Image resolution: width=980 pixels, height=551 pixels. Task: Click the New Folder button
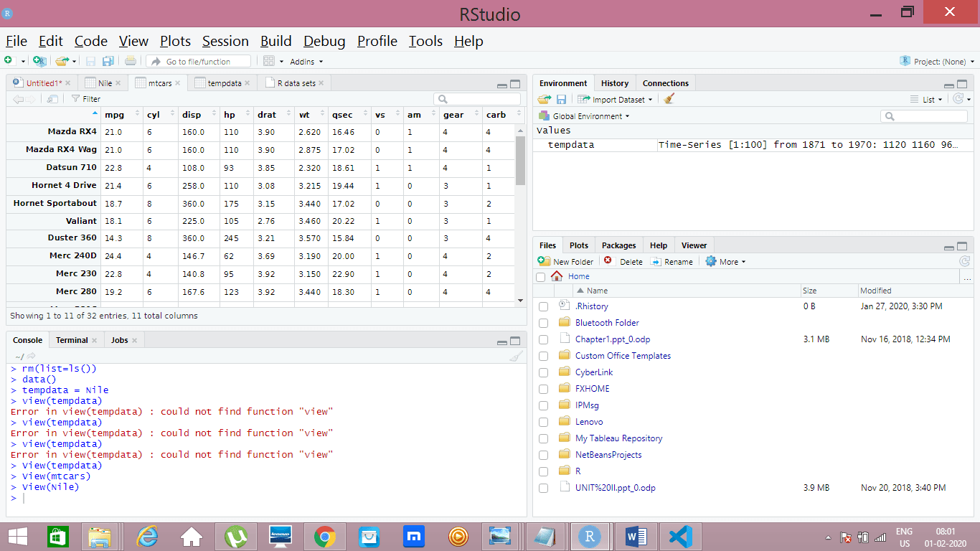[x=566, y=262]
